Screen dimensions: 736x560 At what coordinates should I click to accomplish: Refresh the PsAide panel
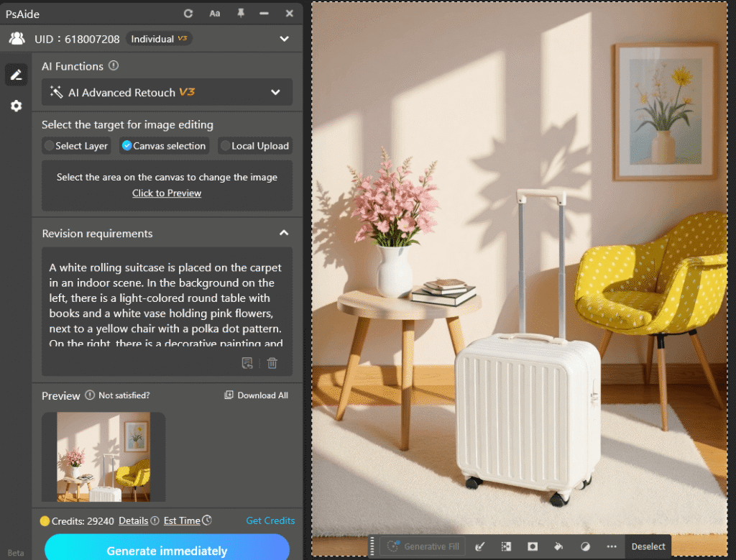(187, 13)
